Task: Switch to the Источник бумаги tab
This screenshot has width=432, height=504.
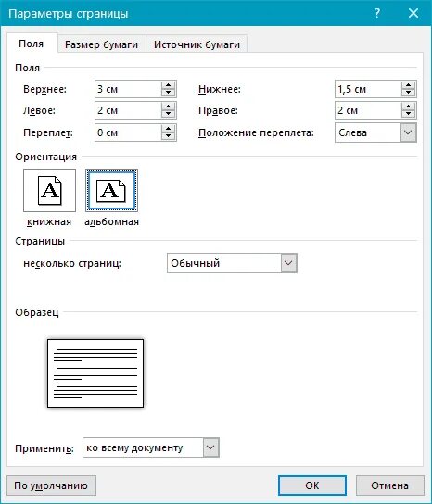Action: click(197, 44)
